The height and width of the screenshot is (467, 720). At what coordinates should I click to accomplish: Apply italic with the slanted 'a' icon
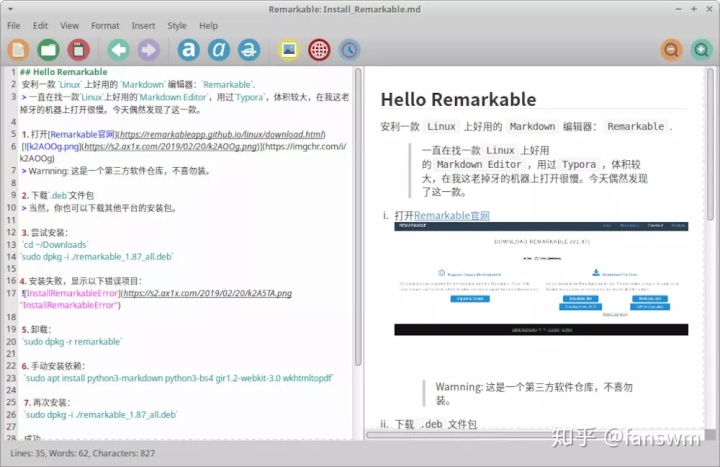pos(219,50)
